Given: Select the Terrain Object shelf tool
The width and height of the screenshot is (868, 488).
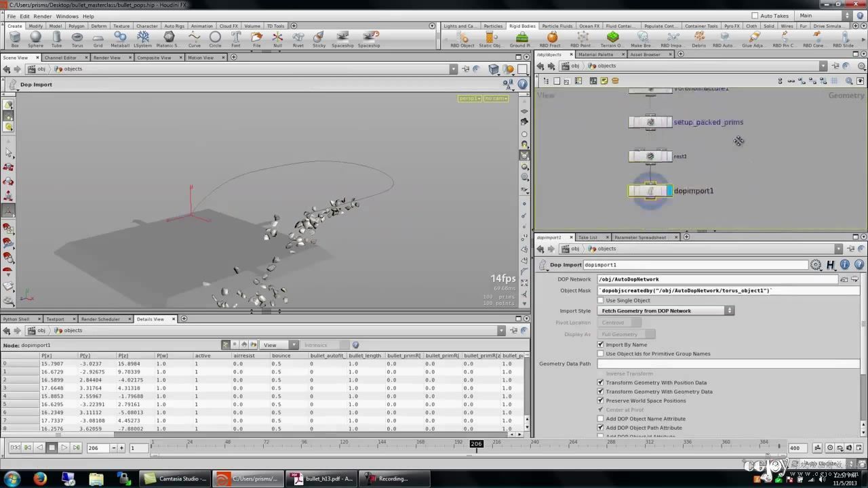Looking at the screenshot, I should (x=612, y=39).
